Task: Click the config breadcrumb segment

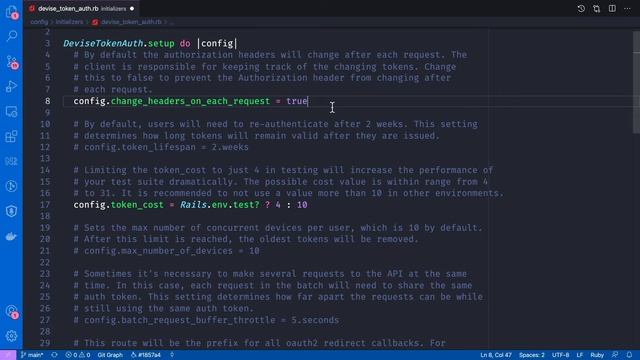Action: [x=39, y=22]
